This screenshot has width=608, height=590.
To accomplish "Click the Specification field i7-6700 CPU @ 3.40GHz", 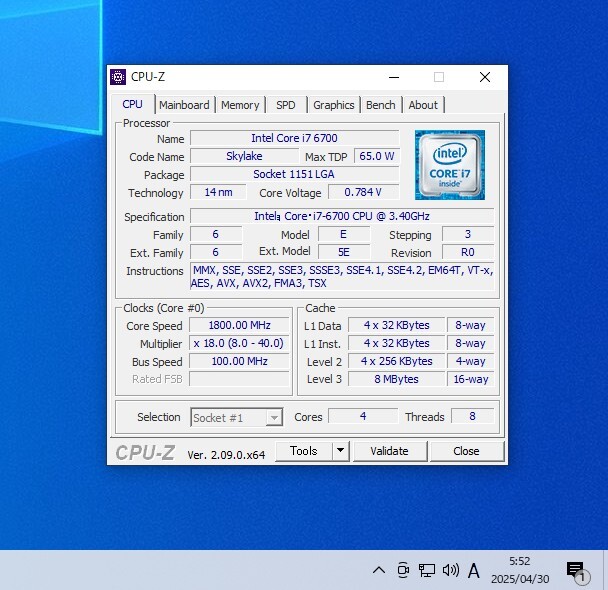I will tap(342, 216).
